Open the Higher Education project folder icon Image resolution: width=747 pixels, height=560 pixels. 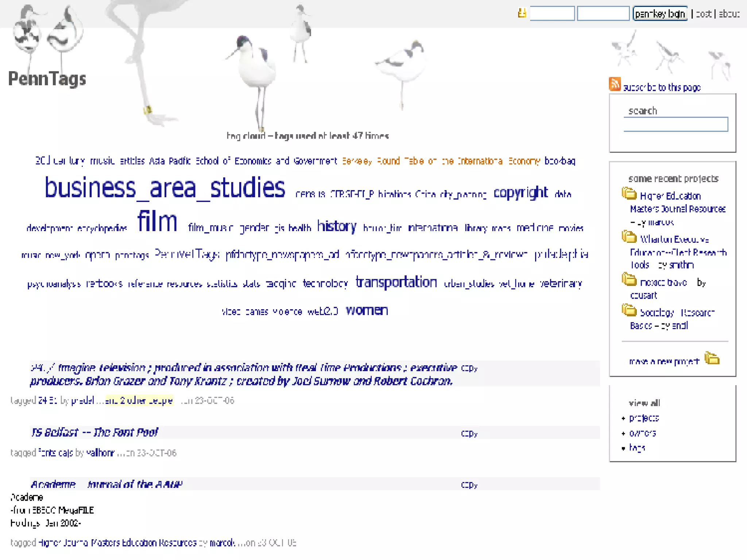[629, 193]
